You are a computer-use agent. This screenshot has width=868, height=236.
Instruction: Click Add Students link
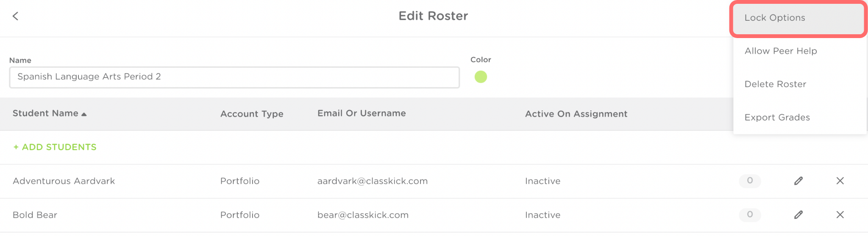tap(55, 147)
